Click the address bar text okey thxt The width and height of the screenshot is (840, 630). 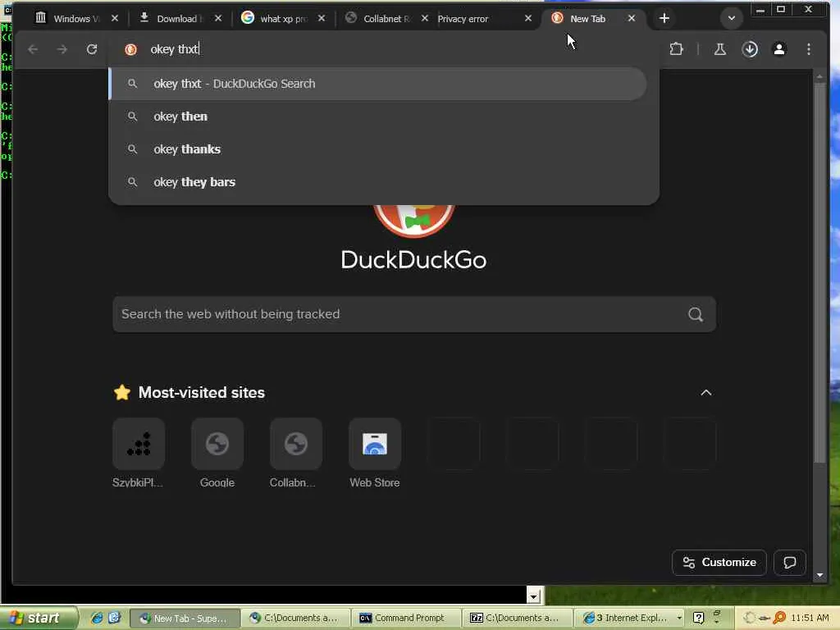click(175, 49)
